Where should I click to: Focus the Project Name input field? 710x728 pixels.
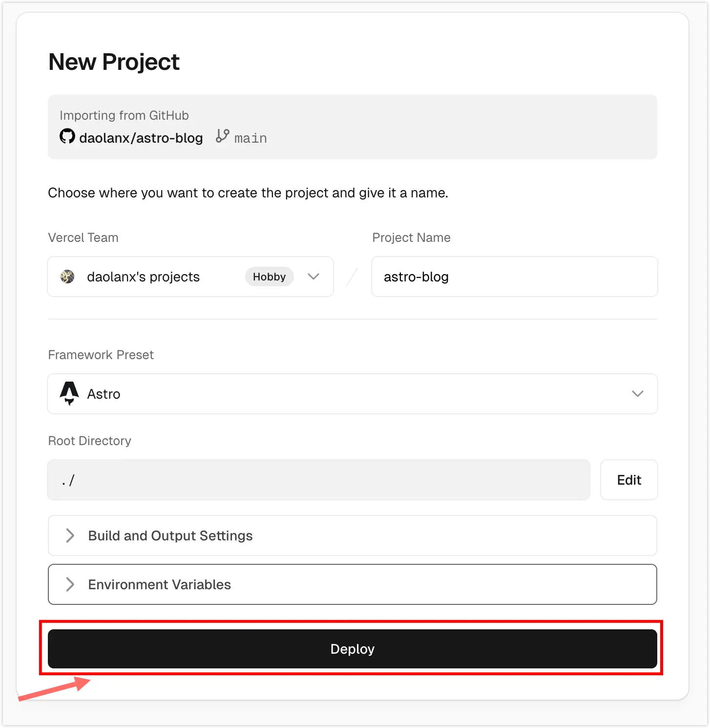click(514, 277)
